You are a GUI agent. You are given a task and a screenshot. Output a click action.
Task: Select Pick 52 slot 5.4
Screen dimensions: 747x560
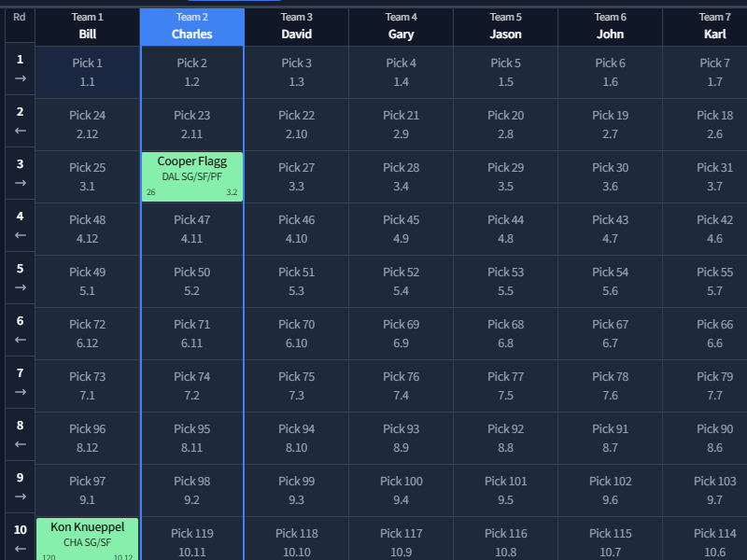402,282
